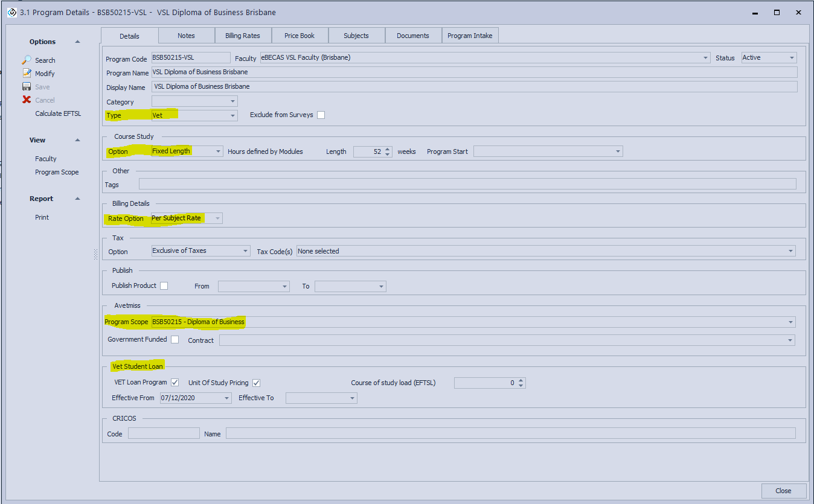Expand the Program Scope dropdown
Screen dimensions: 814x504
click(x=790, y=322)
